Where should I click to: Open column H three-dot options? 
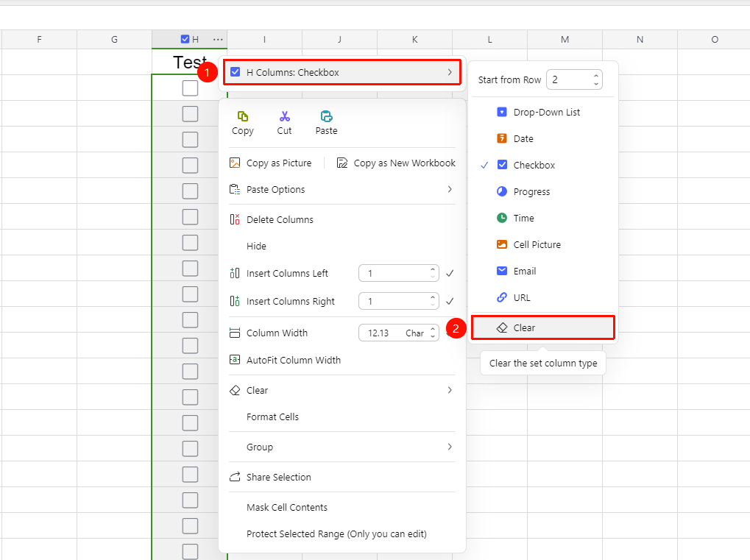[218, 39]
